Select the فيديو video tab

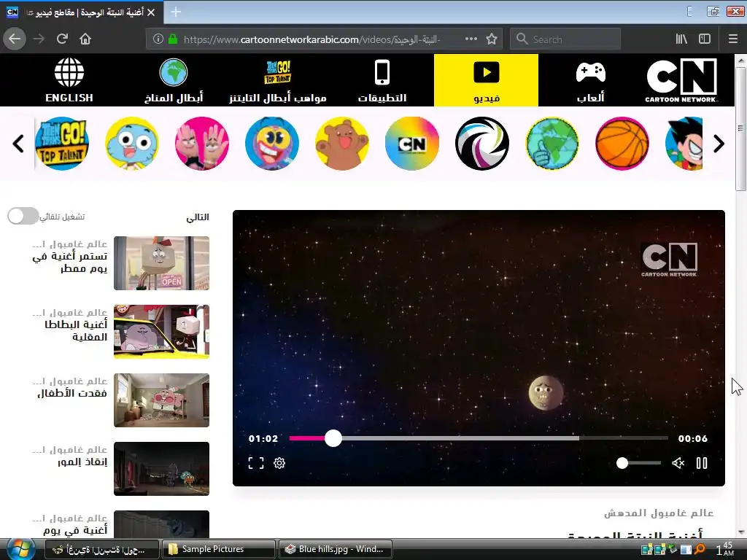coord(486,80)
